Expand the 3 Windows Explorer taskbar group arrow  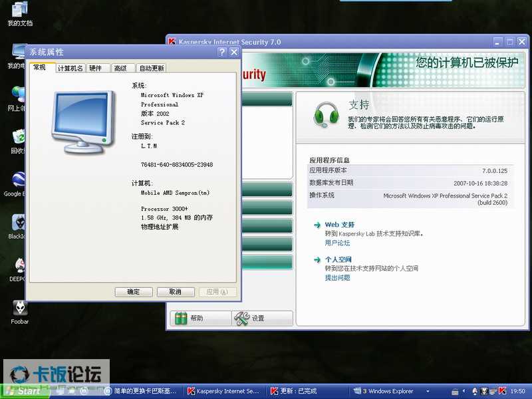tap(428, 391)
